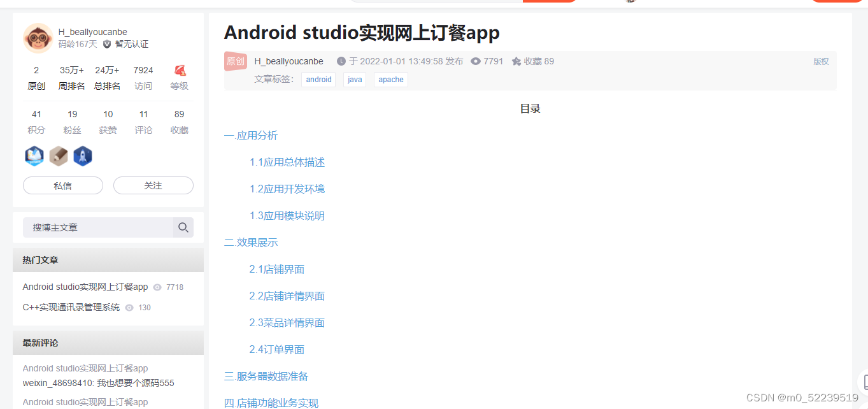Jump to 2.4订单界面
This screenshot has height=409, width=868.
pos(277,350)
